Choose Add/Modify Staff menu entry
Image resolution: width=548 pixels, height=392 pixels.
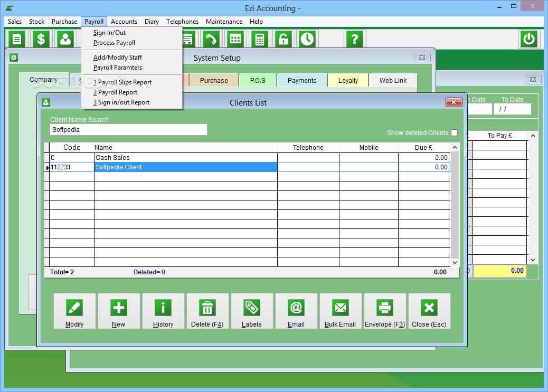[132, 58]
